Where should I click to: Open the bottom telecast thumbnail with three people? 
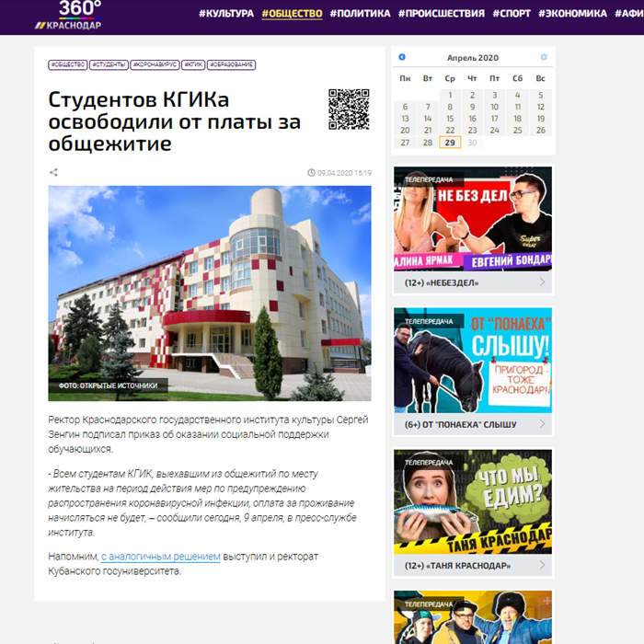(473, 617)
